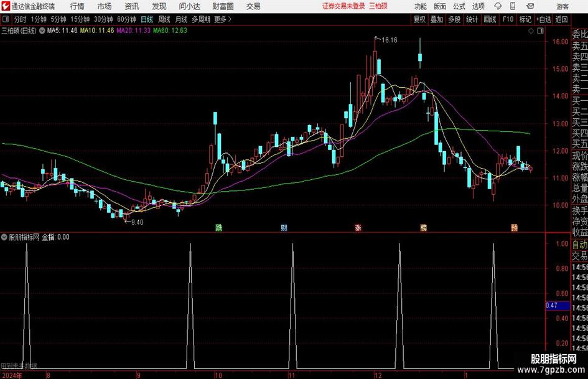Click the 金指: 0.00 indicator value

pyautogui.click(x=55, y=237)
